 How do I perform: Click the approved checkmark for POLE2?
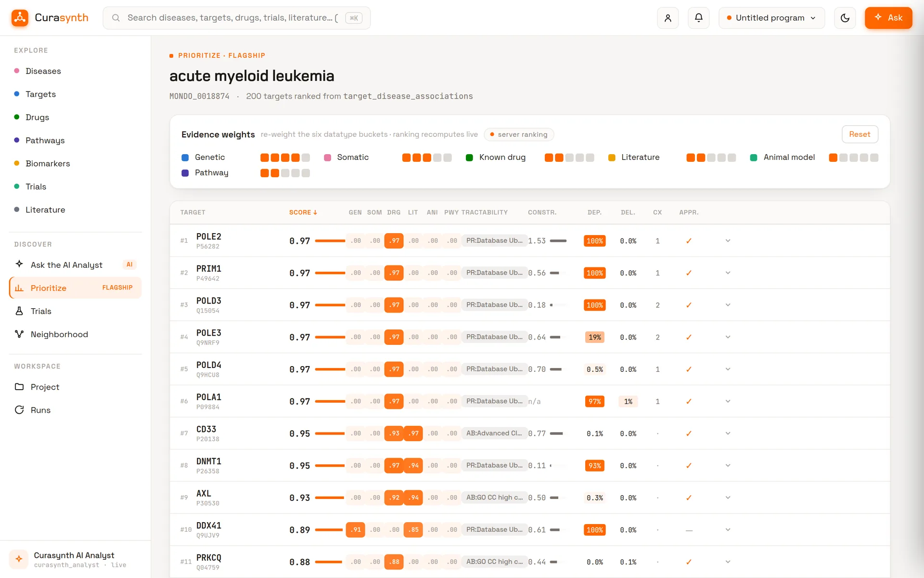tap(689, 241)
